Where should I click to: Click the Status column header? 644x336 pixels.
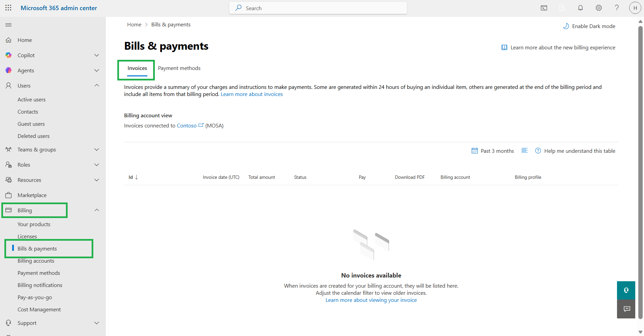[x=300, y=177]
